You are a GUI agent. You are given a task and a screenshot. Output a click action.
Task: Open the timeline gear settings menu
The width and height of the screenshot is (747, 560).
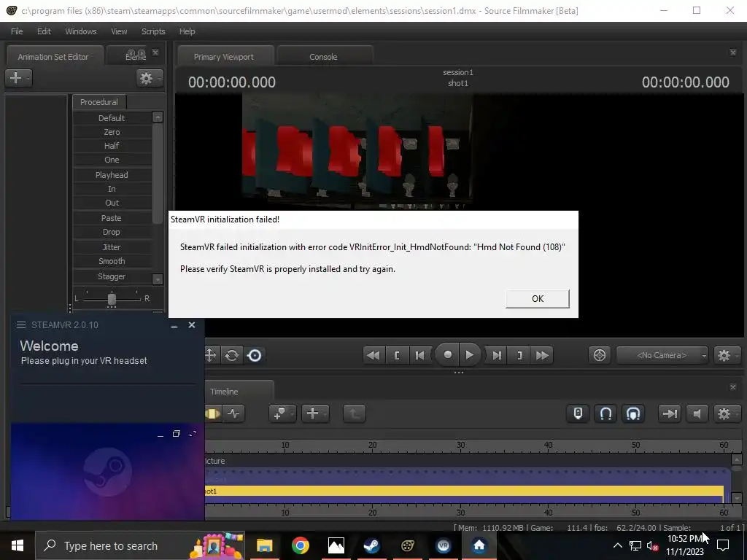click(x=727, y=413)
